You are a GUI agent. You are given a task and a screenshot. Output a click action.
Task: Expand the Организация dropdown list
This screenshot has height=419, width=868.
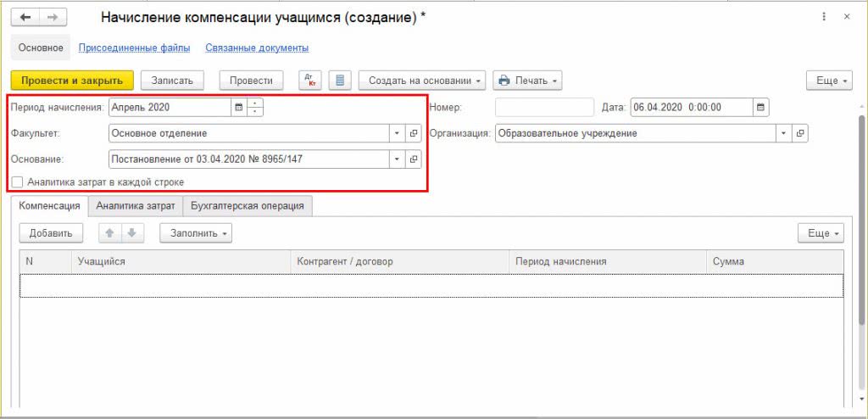(x=783, y=133)
